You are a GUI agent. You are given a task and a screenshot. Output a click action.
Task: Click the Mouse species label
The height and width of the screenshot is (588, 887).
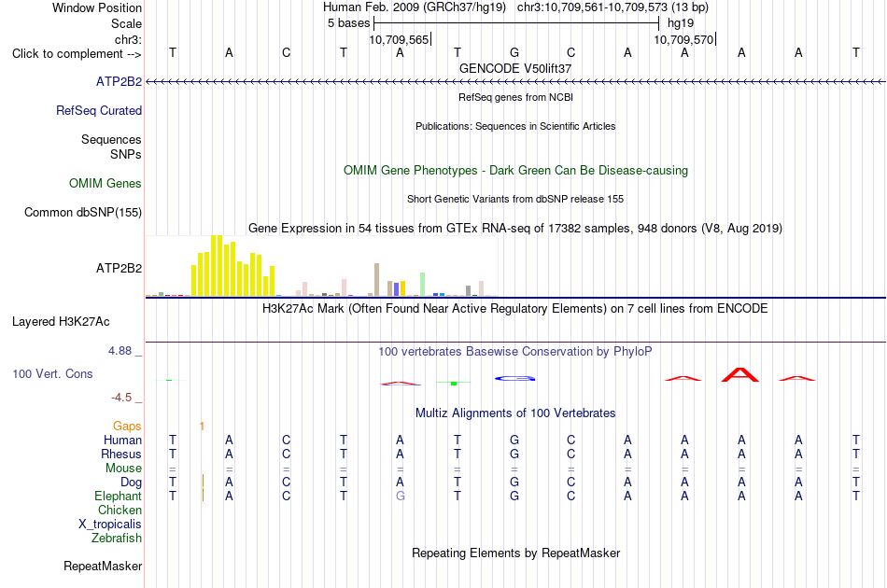point(124,469)
